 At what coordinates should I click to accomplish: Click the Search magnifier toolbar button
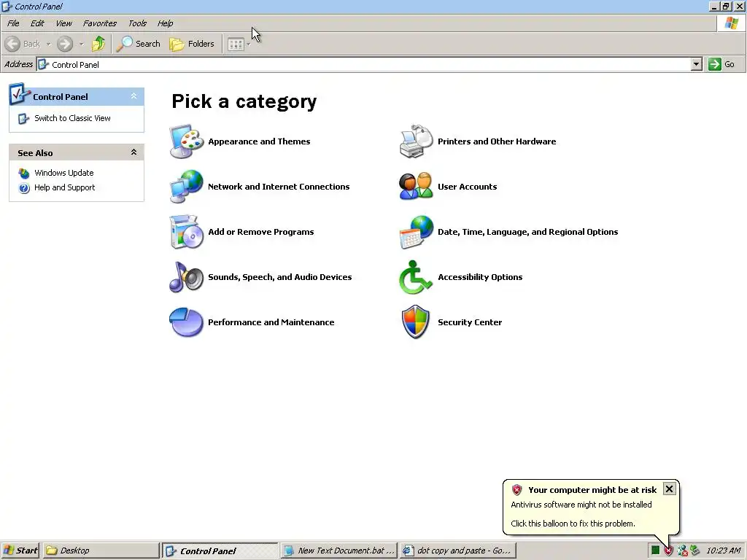click(x=138, y=44)
